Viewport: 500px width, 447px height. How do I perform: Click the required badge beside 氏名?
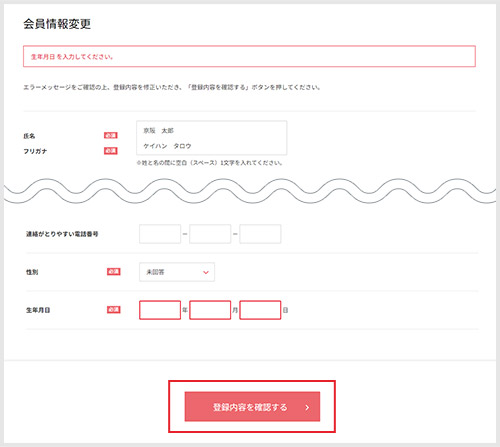111,135
